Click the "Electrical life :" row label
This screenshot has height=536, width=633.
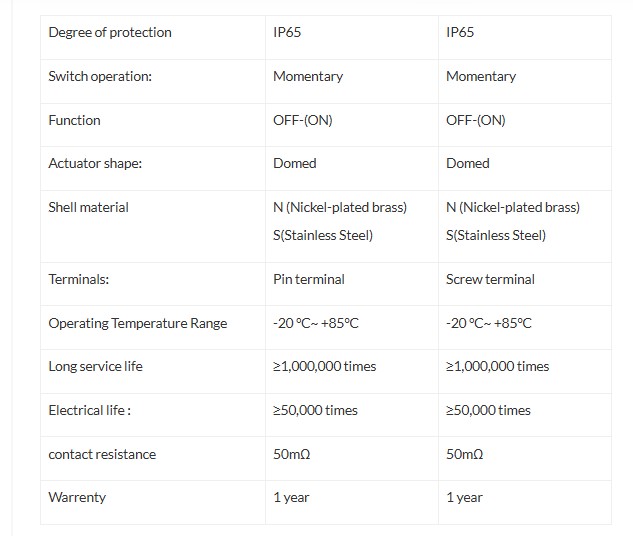[90, 410]
